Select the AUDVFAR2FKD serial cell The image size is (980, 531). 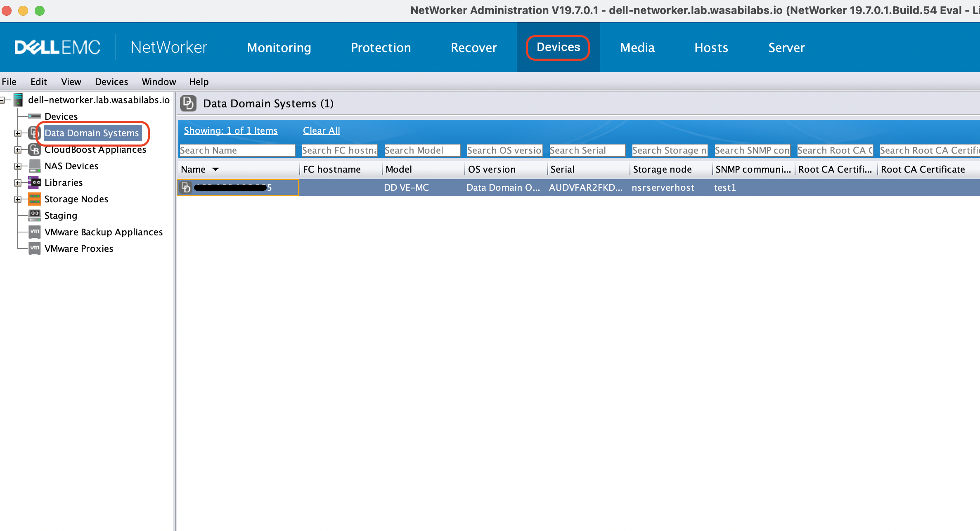(588, 187)
